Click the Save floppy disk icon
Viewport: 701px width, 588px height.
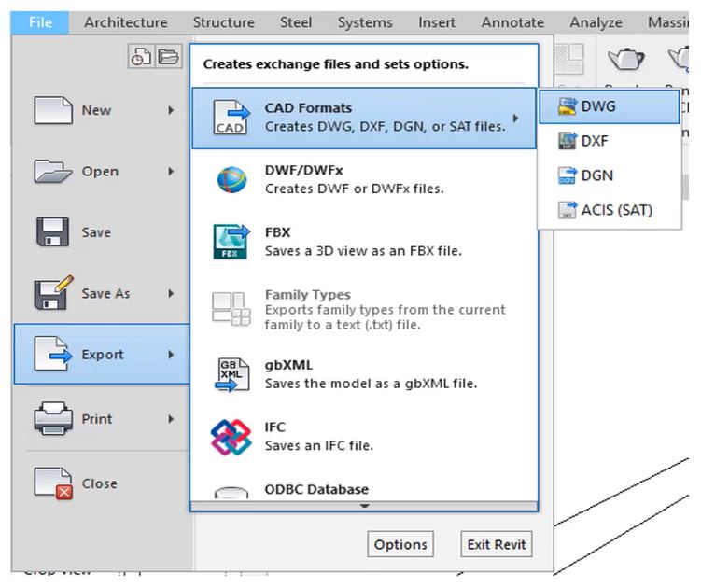coord(53,232)
